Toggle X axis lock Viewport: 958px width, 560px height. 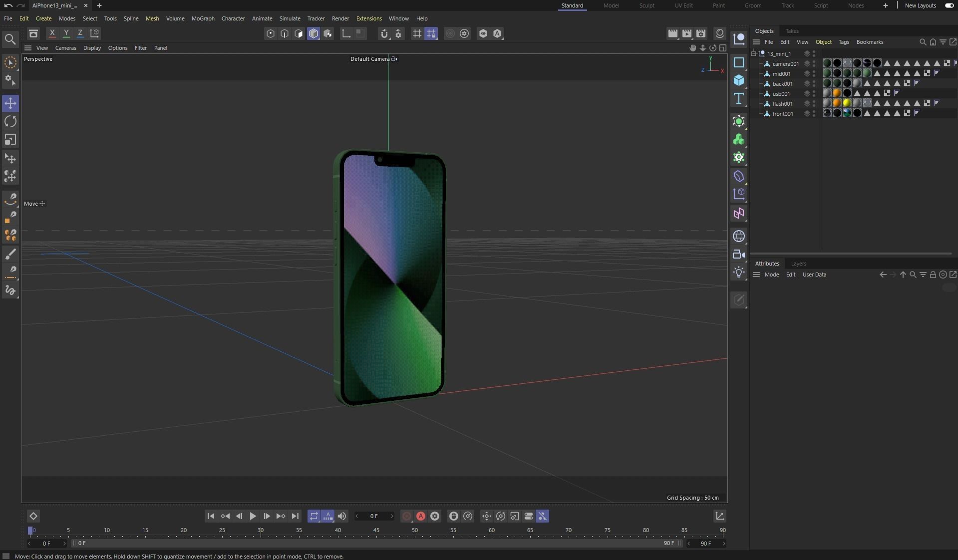(52, 33)
